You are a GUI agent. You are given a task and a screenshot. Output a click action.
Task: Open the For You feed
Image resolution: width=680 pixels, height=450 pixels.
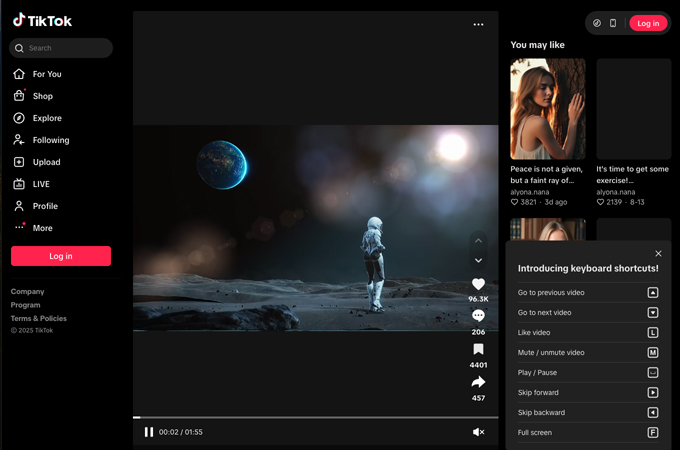(x=37, y=74)
